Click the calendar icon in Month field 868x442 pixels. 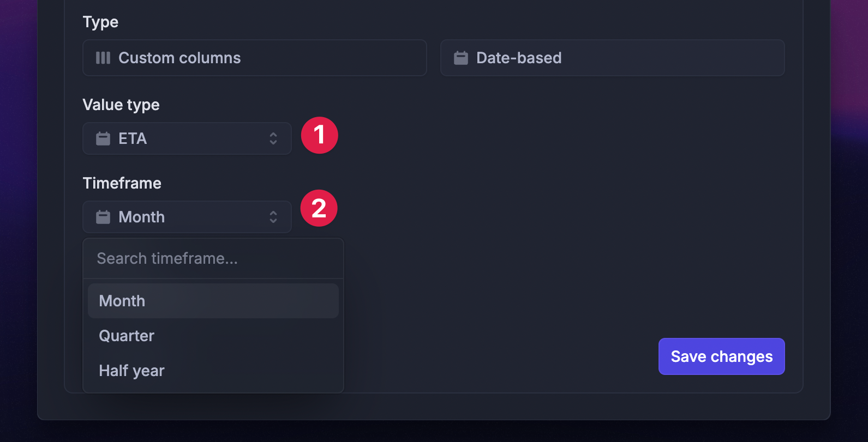(103, 217)
